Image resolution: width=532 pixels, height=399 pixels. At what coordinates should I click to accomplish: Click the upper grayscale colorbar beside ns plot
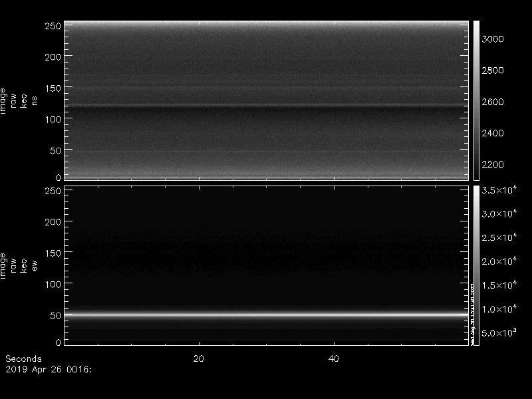pyautogui.click(x=476, y=100)
